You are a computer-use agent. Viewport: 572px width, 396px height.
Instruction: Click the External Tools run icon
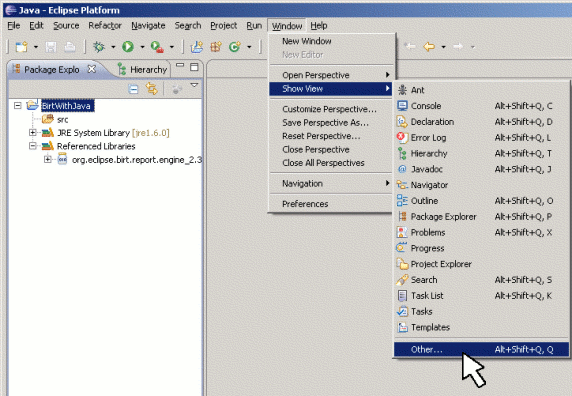[157, 47]
